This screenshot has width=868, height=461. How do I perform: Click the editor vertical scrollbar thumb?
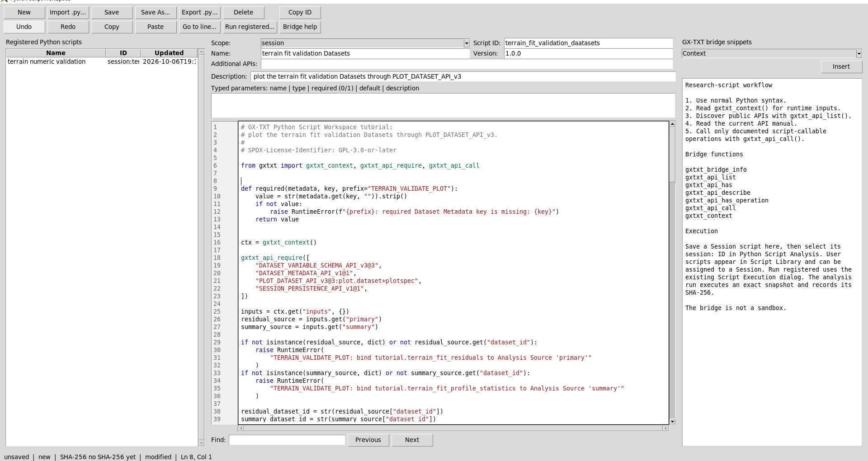672,155
